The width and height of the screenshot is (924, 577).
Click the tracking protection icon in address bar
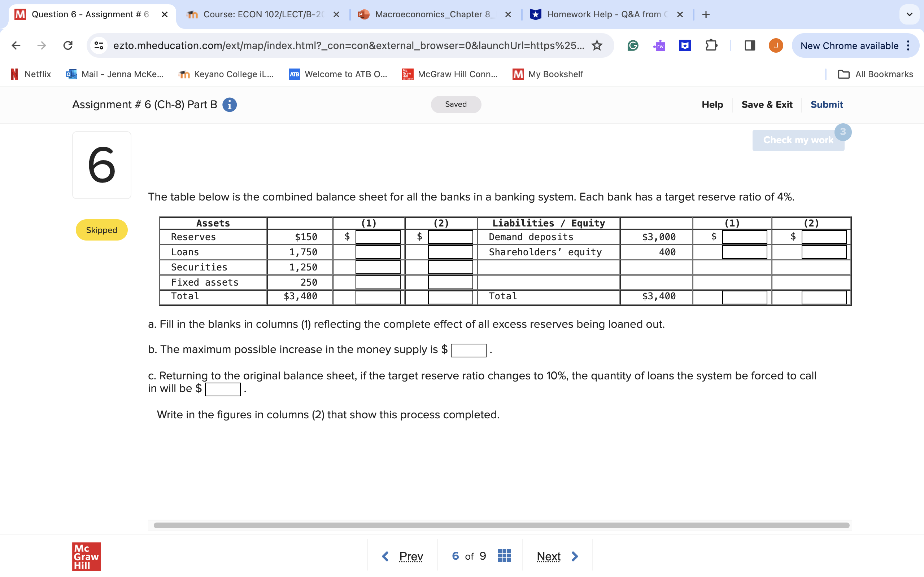(99, 45)
